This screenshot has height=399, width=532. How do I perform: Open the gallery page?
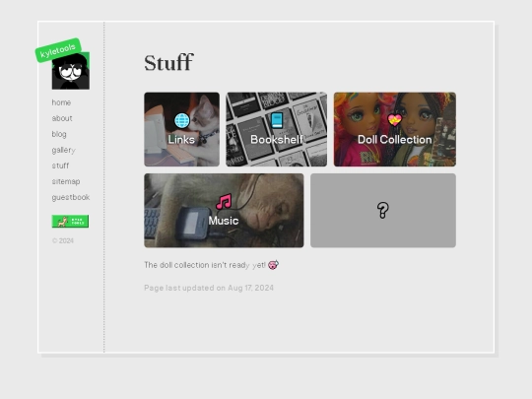click(x=63, y=150)
